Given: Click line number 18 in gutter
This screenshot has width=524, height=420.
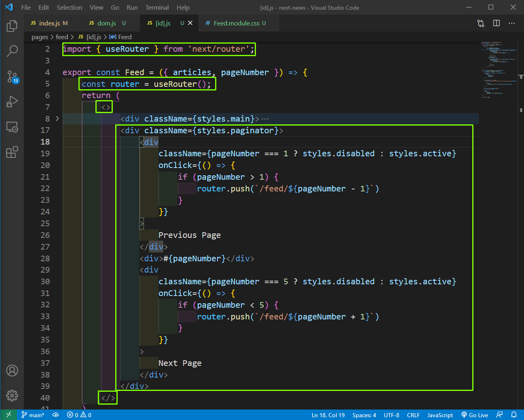Looking at the screenshot, I should coord(45,142).
